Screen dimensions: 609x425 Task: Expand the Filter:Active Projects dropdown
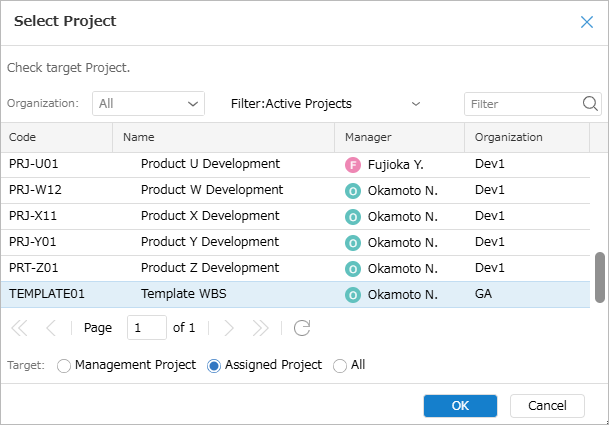click(x=325, y=104)
